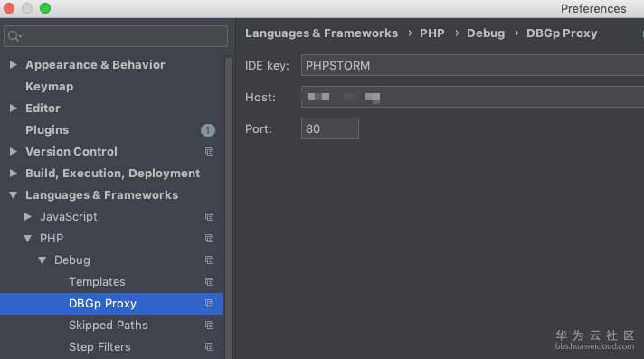Click the Port field showing 80
Image resolution: width=644 pixels, height=359 pixels.
coord(330,128)
